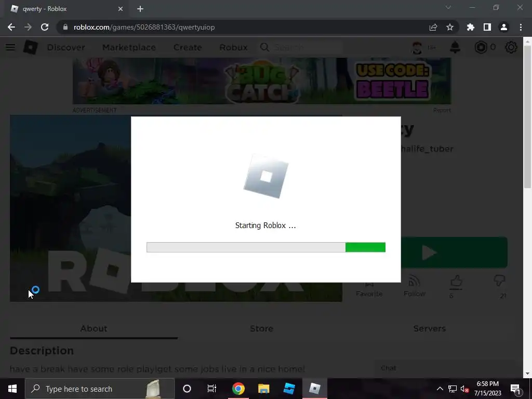This screenshot has width=532, height=399.
Task: Open the Roblox hamburger navigation menu
Action: 10,47
